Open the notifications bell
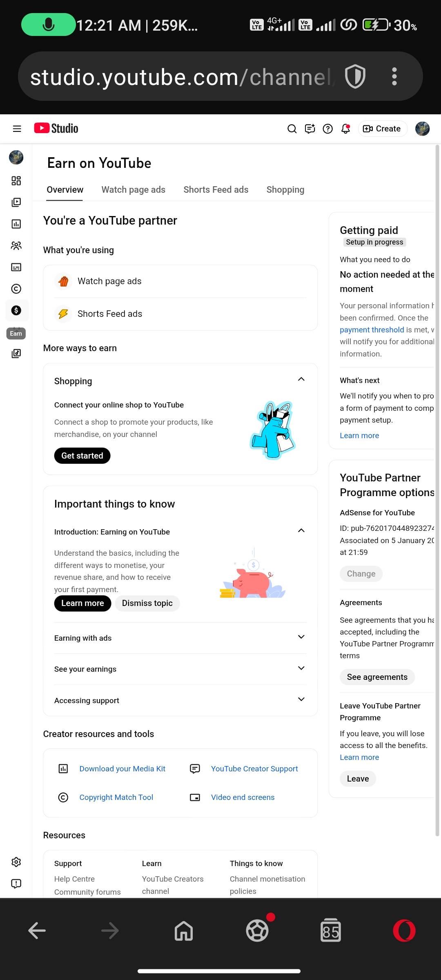The width and height of the screenshot is (441, 980). point(345,129)
